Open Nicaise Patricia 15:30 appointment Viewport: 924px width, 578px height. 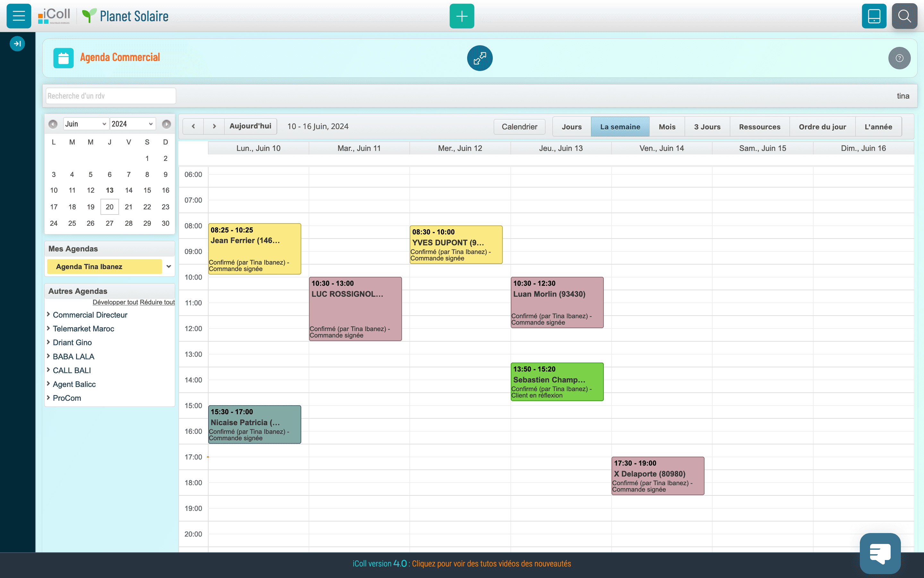pos(255,424)
